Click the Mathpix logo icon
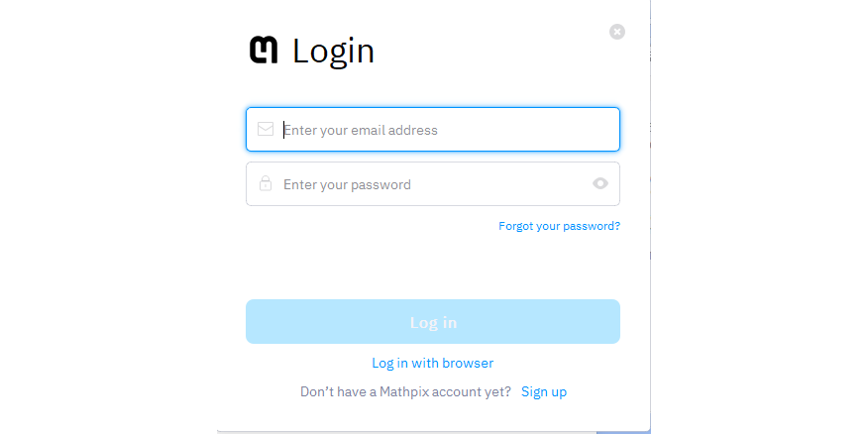Viewport: 868px width, 434px height. tap(264, 50)
